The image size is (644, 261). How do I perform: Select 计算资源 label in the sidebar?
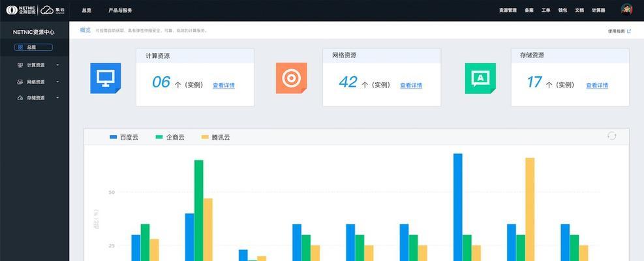(x=36, y=65)
